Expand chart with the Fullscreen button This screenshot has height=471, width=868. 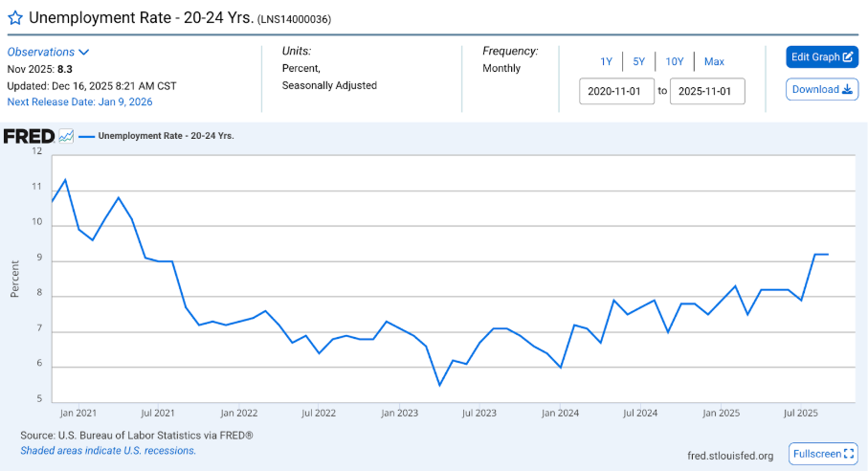click(x=822, y=454)
